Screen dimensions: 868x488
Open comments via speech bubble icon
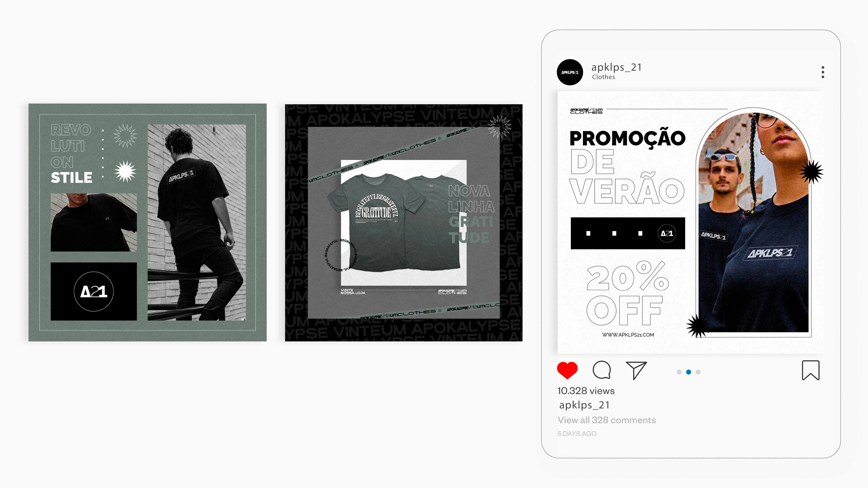(601, 370)
